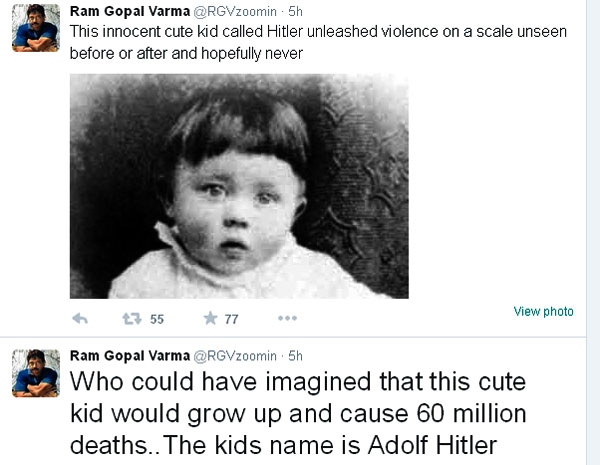Retweet the first tweet using the retweet icon
The height and width of the screenshot is (465, 600).
[x=130, y=319]
